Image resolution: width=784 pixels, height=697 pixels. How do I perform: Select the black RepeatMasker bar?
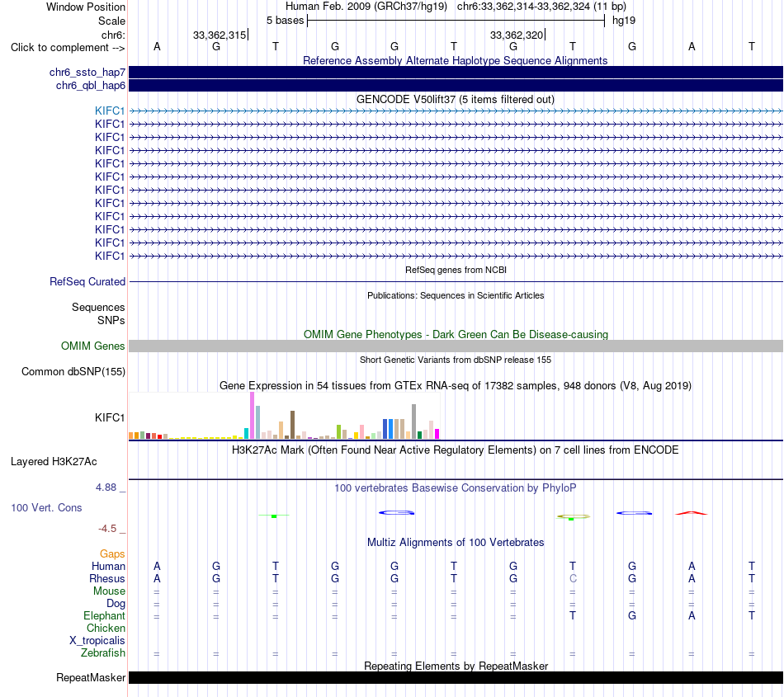(456, 677)
